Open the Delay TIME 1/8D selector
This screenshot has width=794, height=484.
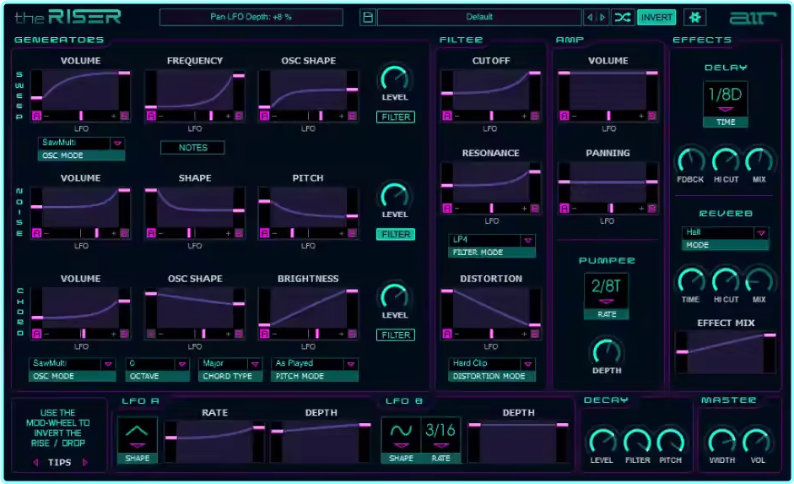pos(725,99)
